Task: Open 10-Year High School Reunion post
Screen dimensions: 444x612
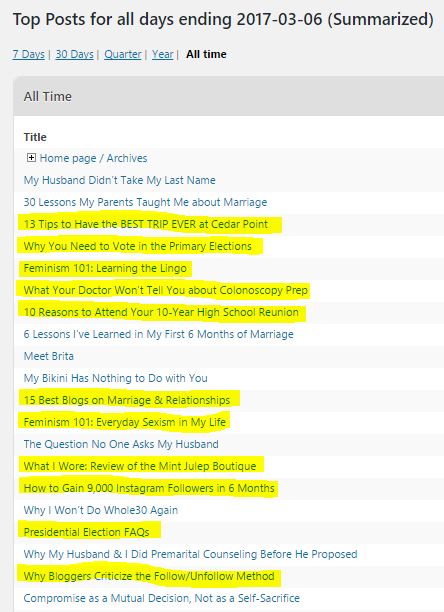Action: pos(161,312)
